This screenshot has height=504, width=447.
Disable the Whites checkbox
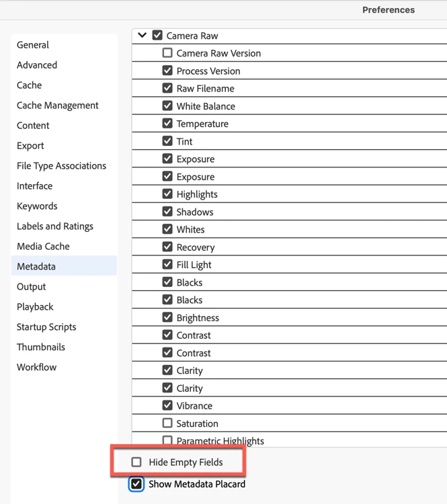(167, 229)
